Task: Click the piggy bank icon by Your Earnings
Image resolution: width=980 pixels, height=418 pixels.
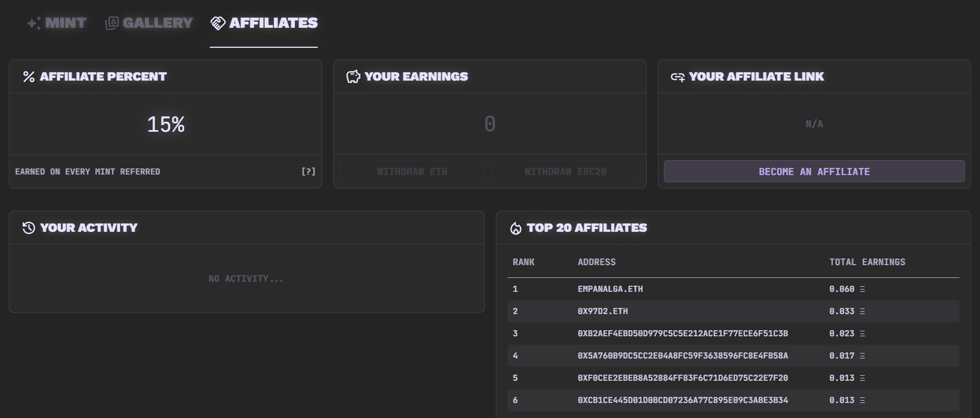Action: (x=353, y=77)
